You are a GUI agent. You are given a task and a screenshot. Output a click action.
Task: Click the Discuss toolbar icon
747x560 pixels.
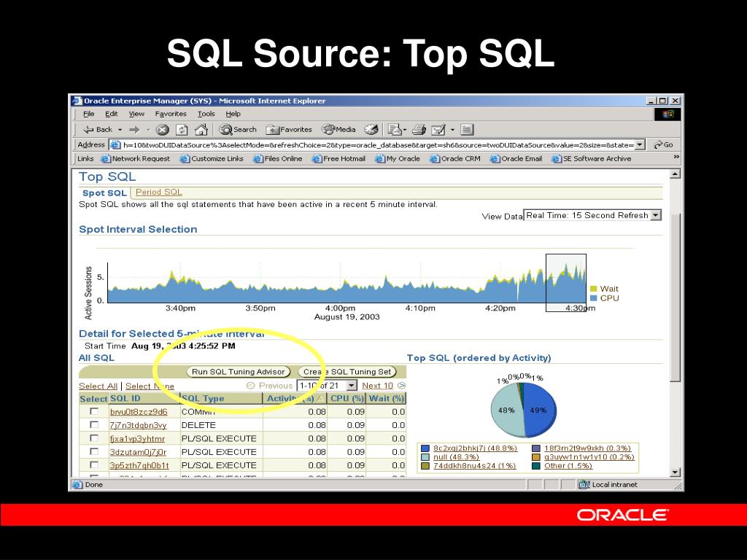[467, 130]
